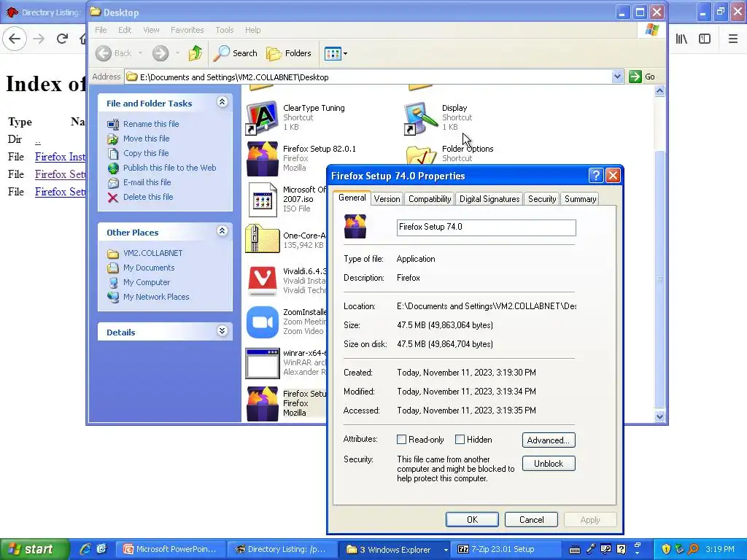Click Cancel in the Properties dialog

(x=531, y=519)
